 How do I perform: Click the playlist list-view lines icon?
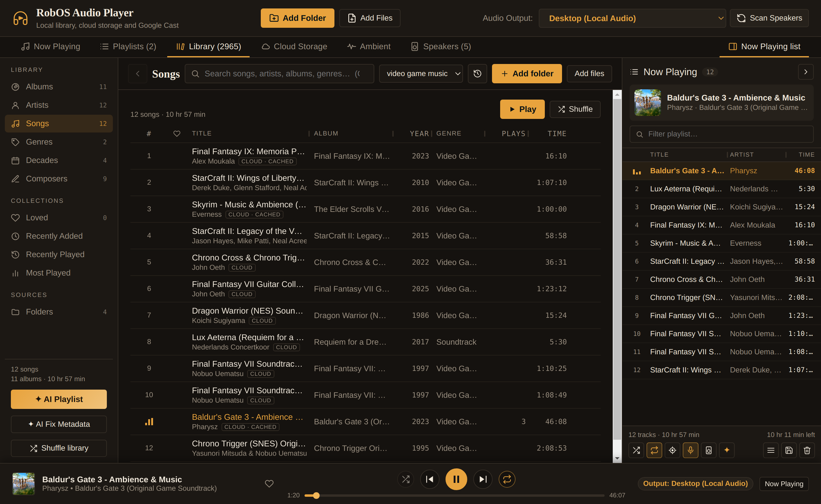[x=771, y=450]
